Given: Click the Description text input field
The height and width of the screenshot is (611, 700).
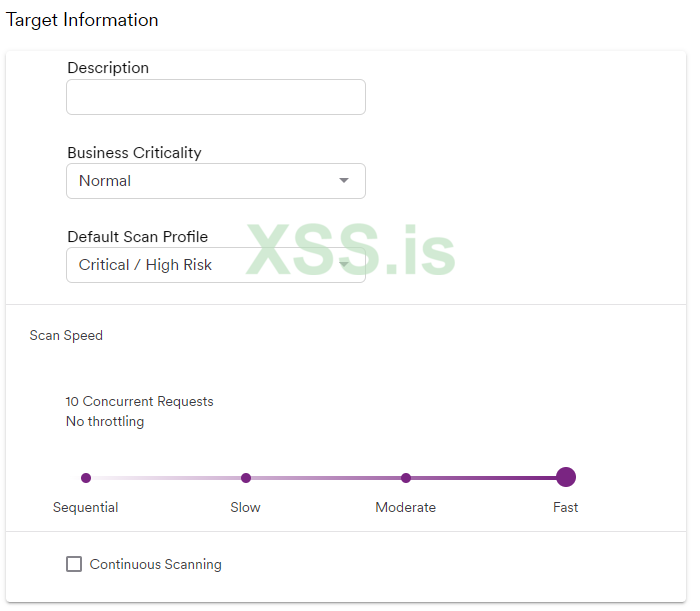Looking at the screenshot, I should point(215,97).
